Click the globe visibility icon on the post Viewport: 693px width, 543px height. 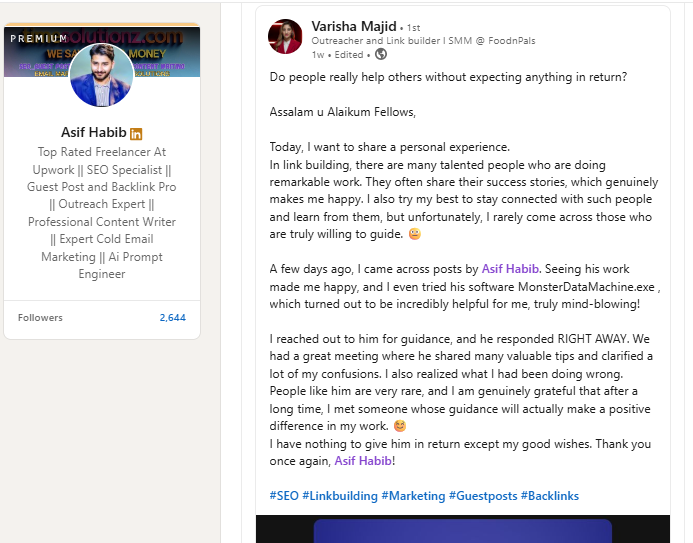click(381, 54)
